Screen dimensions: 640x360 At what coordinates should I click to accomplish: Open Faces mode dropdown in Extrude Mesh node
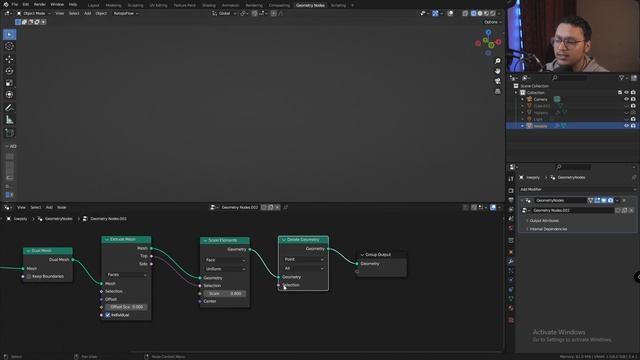click(127, 275)
